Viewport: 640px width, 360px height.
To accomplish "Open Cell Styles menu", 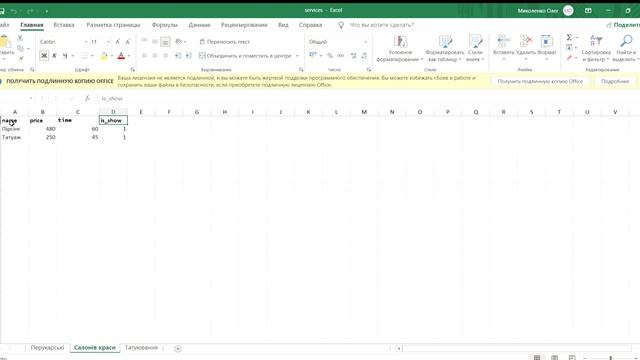I will [x=475, y=49].
